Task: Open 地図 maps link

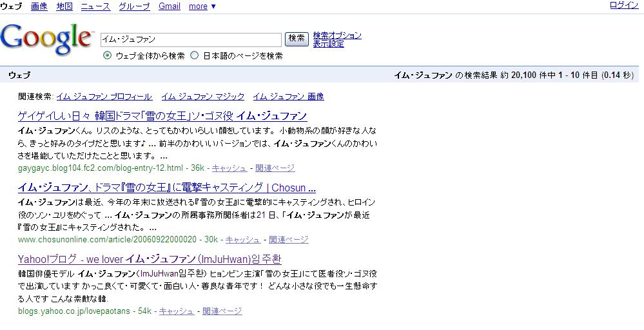Action: [64, 6]
